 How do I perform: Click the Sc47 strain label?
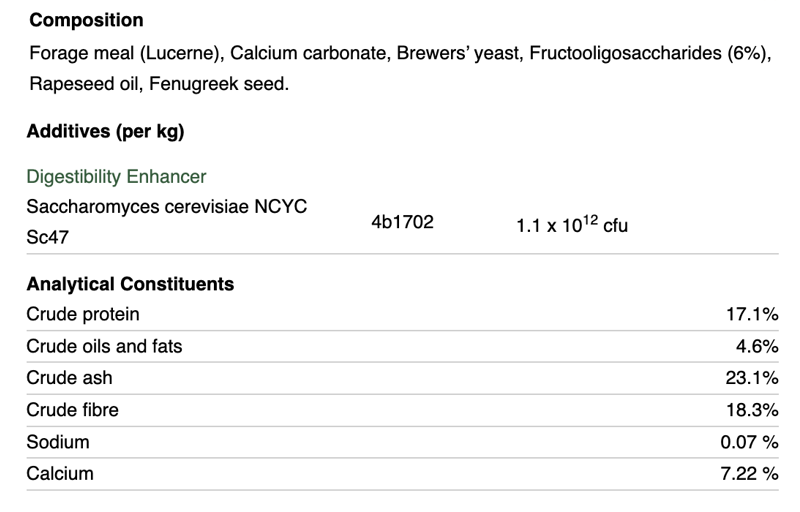[x=46, y=240]
